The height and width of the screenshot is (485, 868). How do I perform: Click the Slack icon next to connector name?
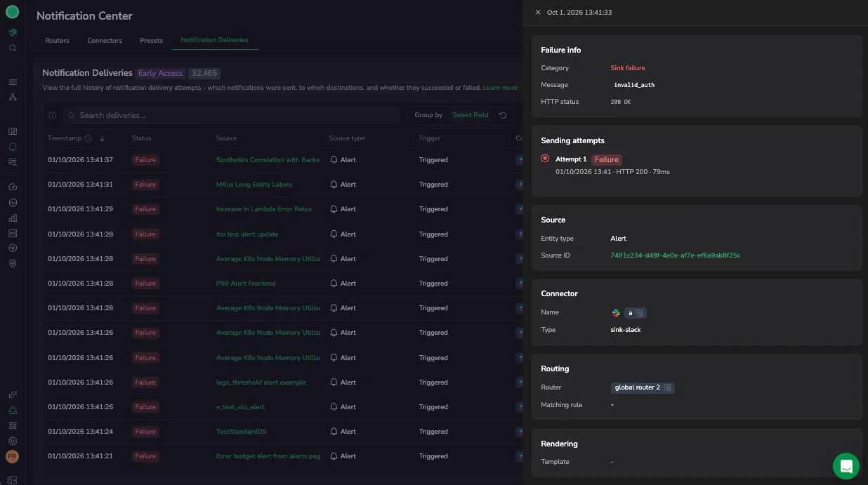pyautogui.click(x=616, y=313)
